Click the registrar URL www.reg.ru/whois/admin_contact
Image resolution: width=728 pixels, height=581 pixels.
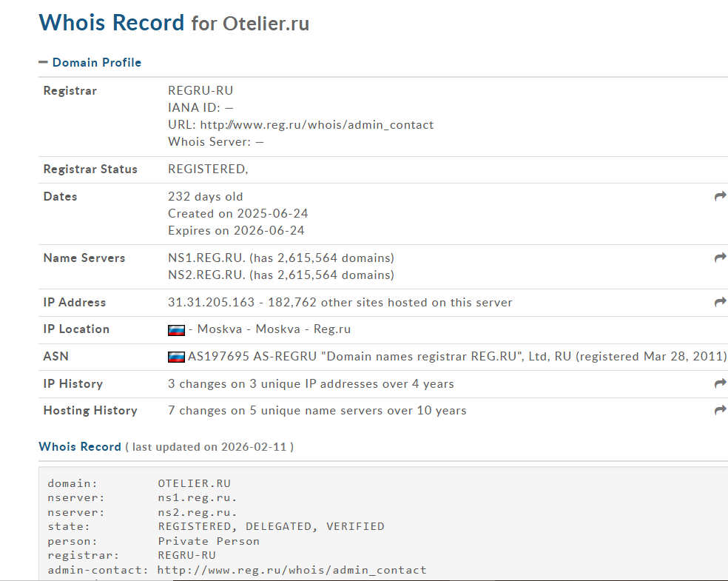coord(317,124)
